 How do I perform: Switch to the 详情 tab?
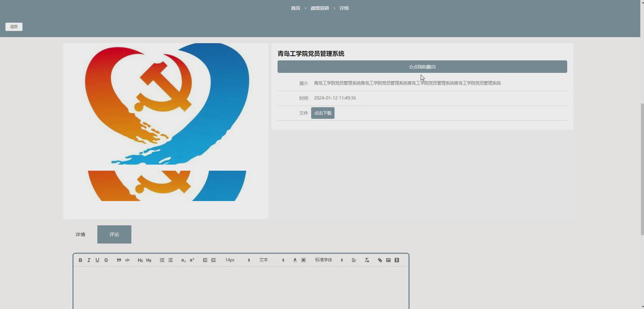(80, 234)
